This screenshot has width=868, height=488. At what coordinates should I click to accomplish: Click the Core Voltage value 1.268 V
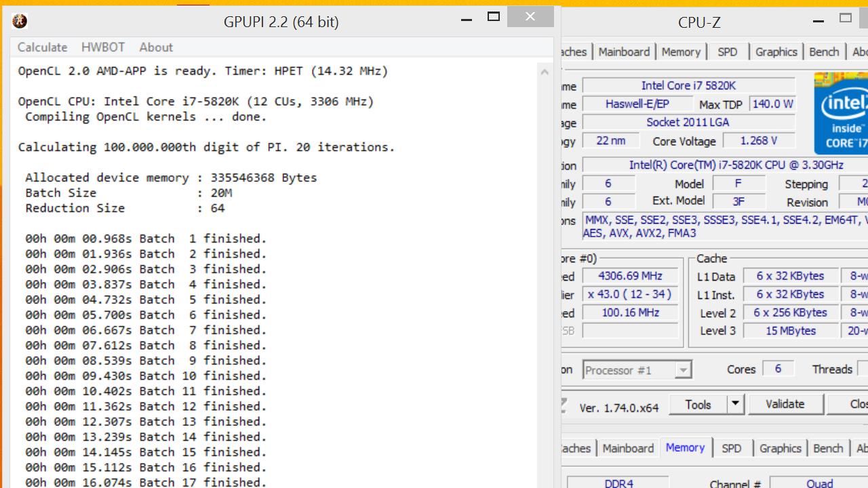click(758, 140)
